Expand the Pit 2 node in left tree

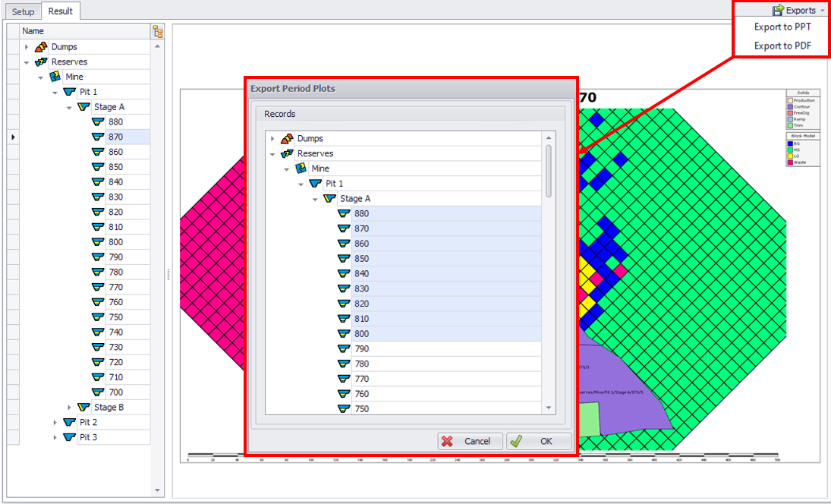[55, 423]
